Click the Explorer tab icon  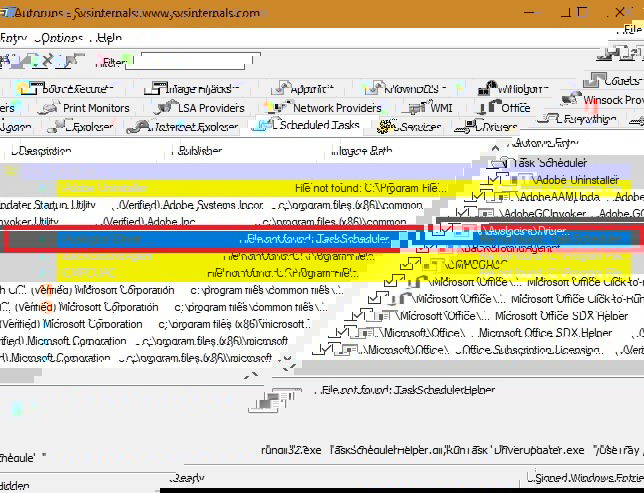click(x=62, y=126)
